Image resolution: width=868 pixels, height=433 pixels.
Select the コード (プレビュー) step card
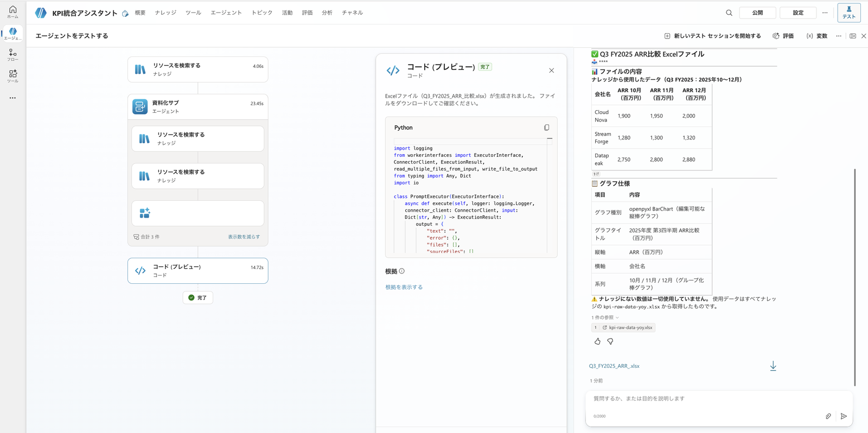(x=198, y=271)
